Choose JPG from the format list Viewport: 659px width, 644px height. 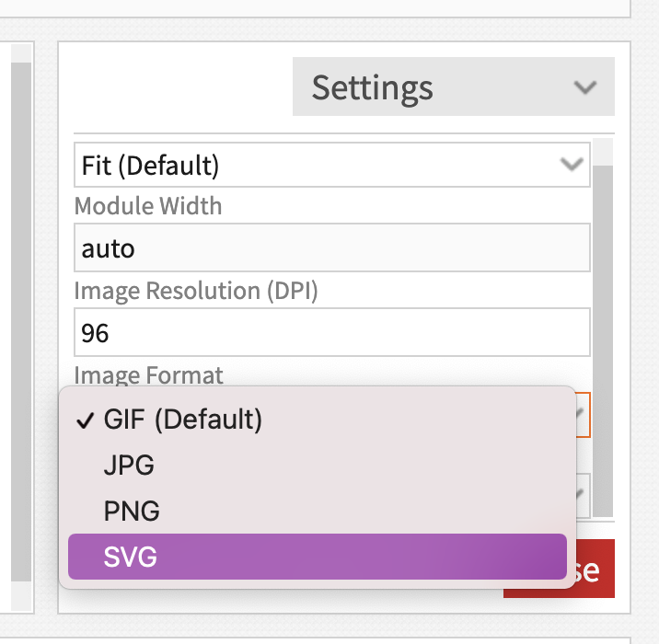130,466
